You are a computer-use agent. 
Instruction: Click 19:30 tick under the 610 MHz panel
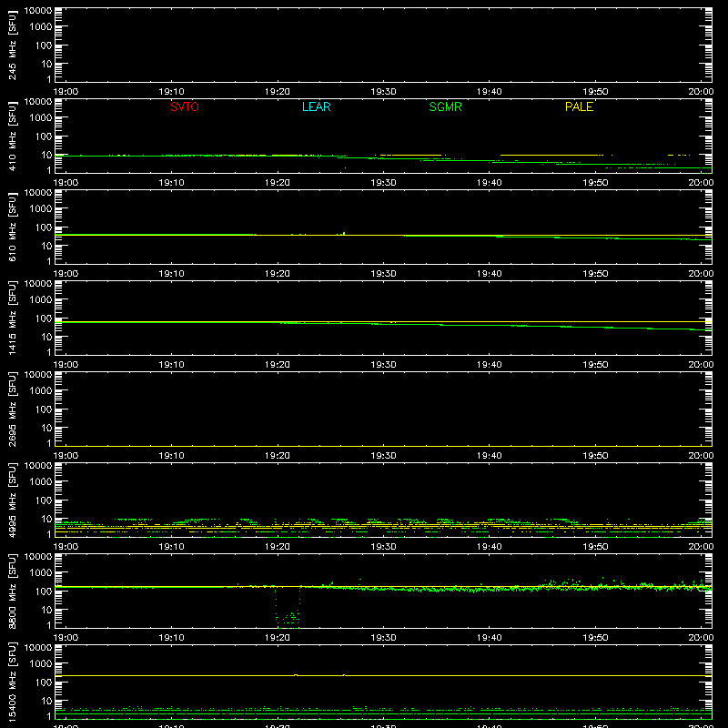pyautogui.click(x=383, y=274)
